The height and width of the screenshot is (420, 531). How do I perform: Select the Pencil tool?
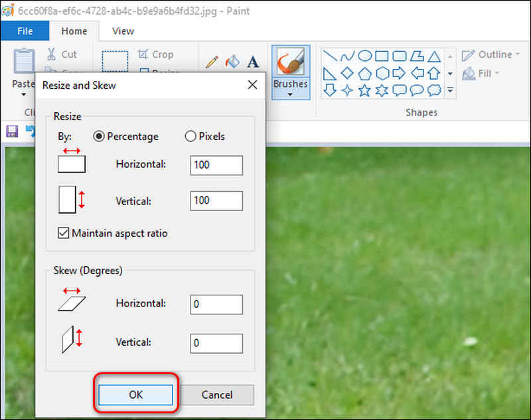tap(212, 62)
